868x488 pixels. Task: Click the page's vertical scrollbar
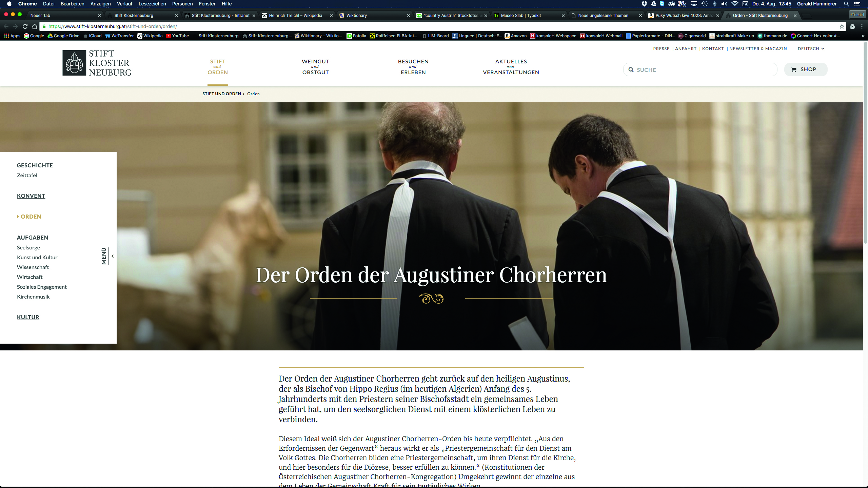pos(865,142)
